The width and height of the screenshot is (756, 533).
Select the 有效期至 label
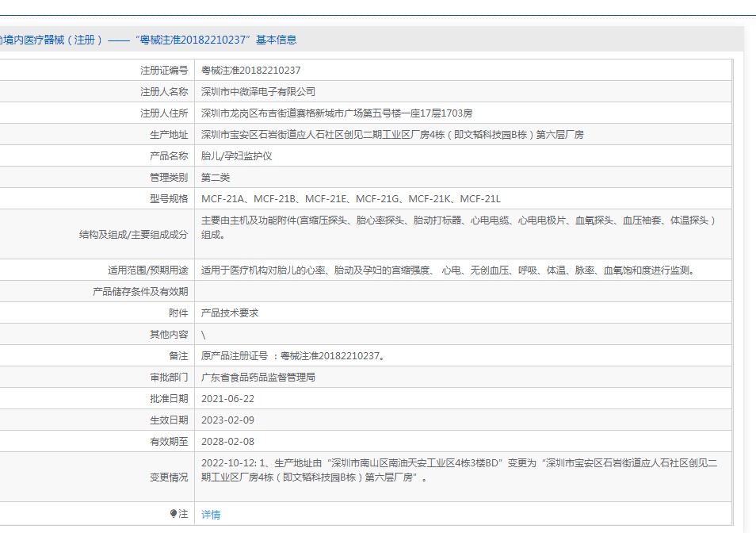pyautogui.click(x=169, y=441)
